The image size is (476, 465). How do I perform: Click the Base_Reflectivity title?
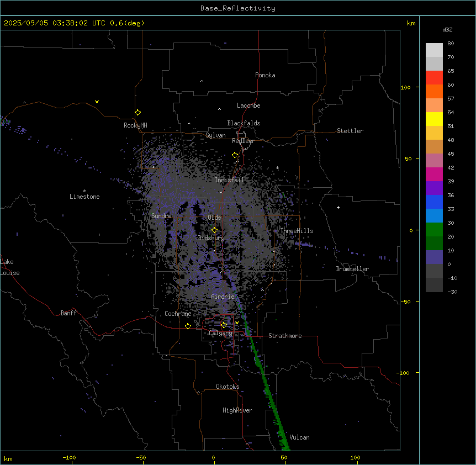(238, 8)
